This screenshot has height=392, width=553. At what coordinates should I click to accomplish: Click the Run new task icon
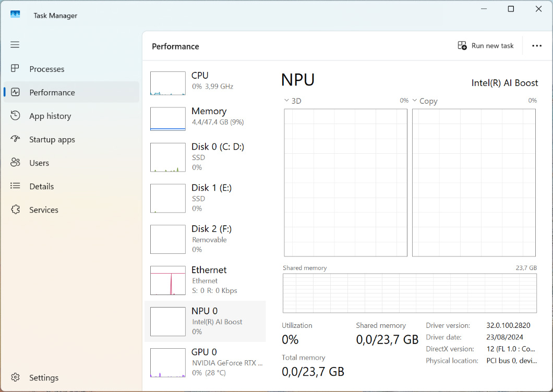(x=462, y=45)
